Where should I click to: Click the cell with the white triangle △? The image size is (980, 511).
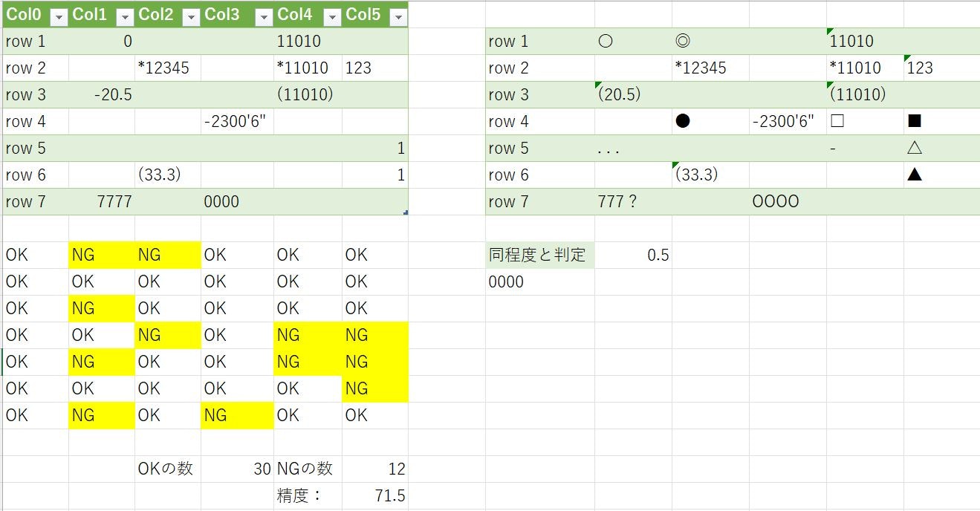coord(941,148)
